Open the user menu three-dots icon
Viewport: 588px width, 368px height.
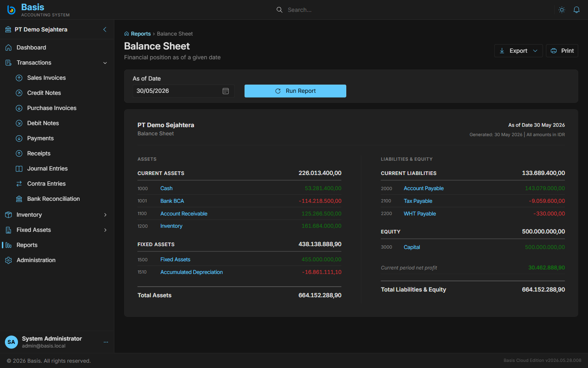coord(106,342)
